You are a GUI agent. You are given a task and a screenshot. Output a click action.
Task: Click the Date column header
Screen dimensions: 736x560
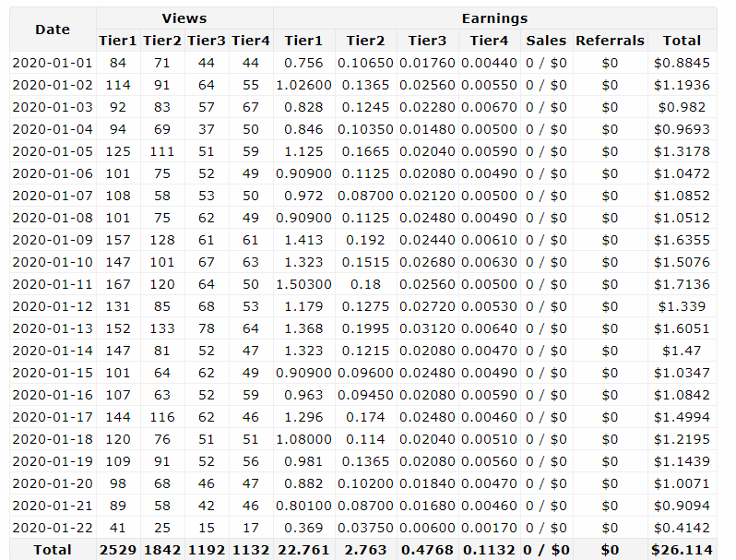click(53, 30)
